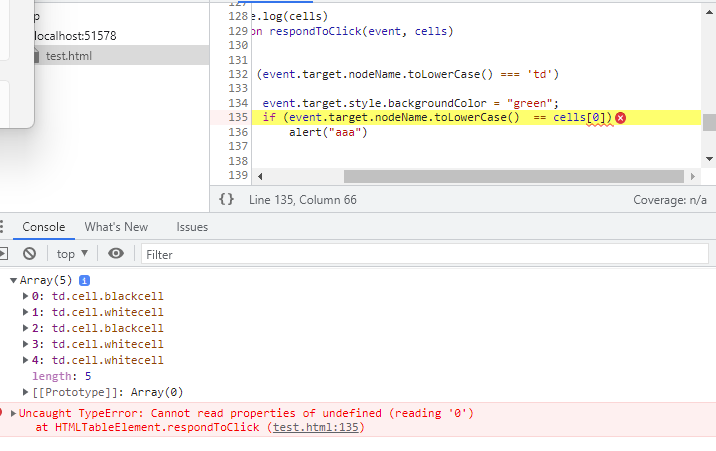716x451 pixels.
Task: Expand array item 0: td.cell.blackcell
Action: click(x=26, y=296)
